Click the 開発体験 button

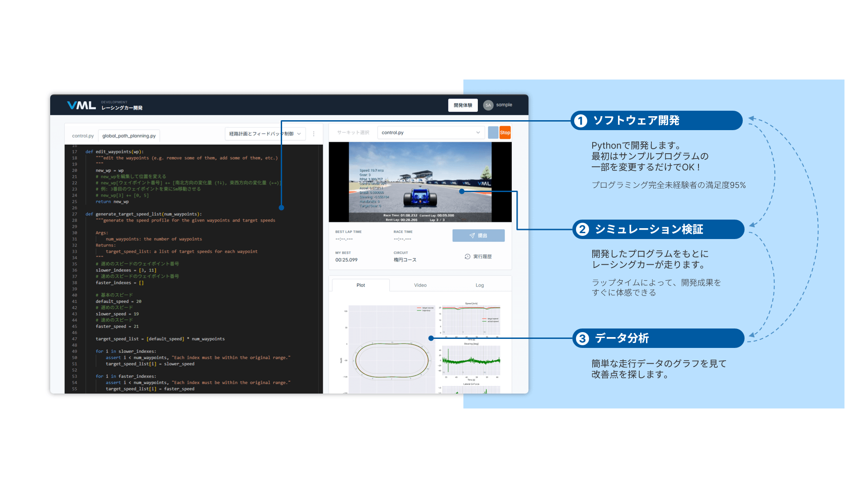[462, 105]
